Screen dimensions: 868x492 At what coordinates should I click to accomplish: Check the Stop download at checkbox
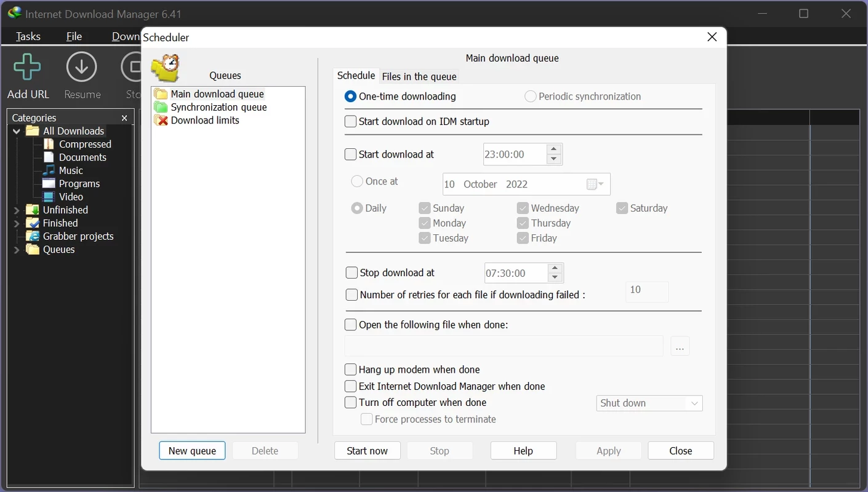click(352, 272)
